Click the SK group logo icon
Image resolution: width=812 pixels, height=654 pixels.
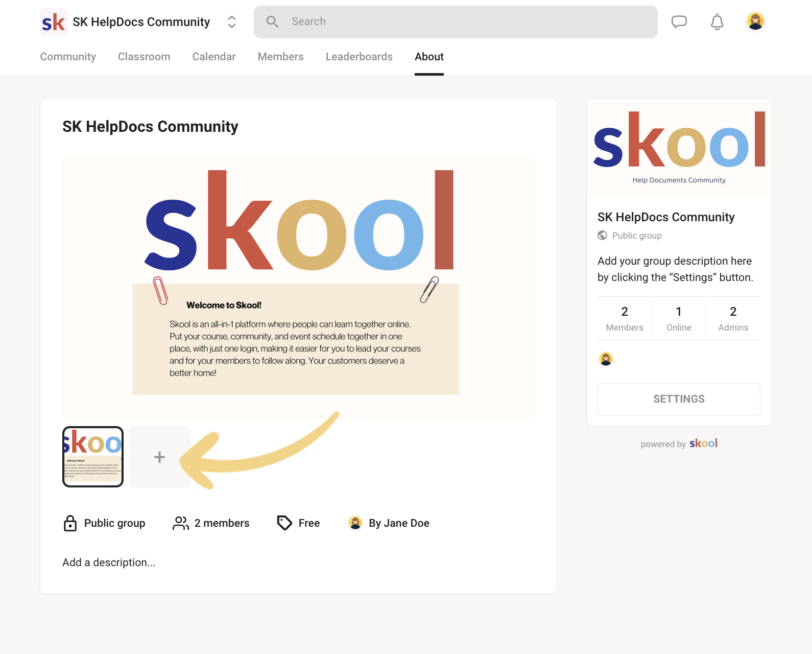(54, 22)
